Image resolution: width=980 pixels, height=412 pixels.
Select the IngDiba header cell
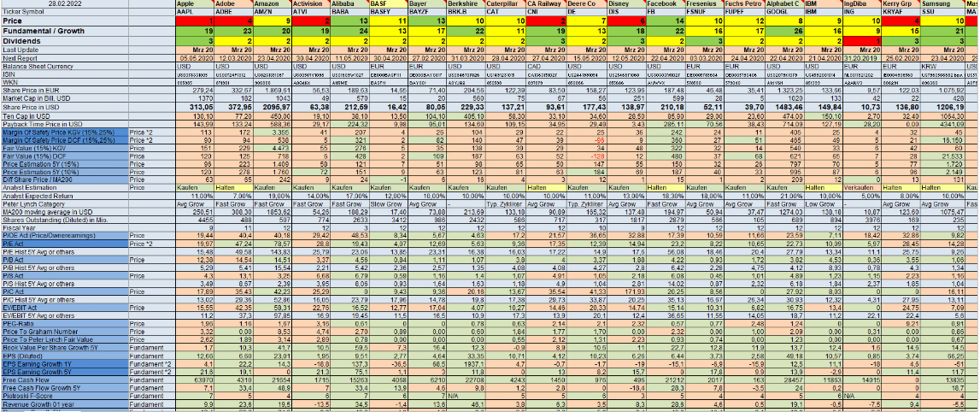click(860, 3)
